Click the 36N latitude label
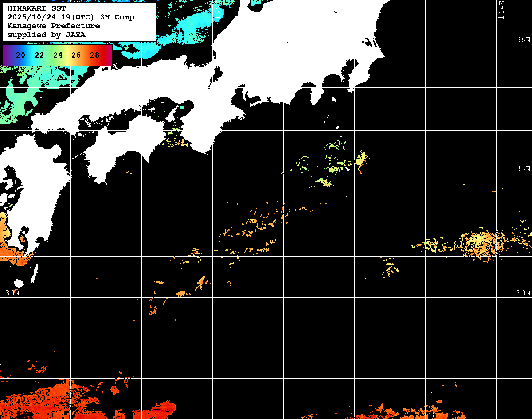The height and width of the screenshot is (419, 532). click(x=523, y=40)
